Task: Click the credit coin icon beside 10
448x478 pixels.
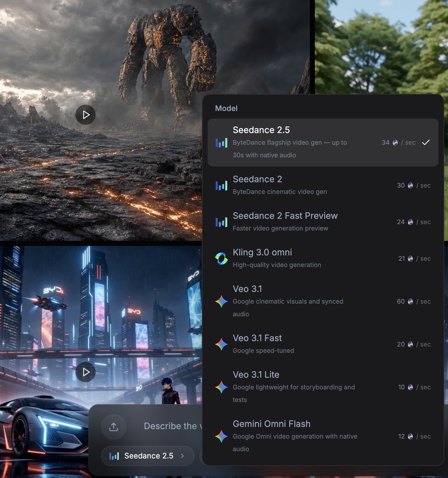Action: click(x=411, y=387)
